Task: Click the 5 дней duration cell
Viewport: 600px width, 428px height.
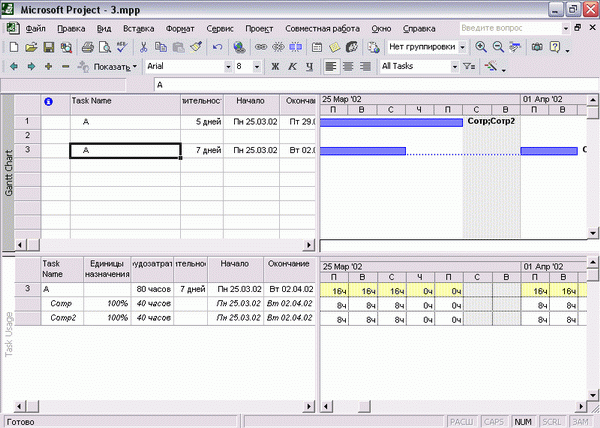Action: [202, 122]
